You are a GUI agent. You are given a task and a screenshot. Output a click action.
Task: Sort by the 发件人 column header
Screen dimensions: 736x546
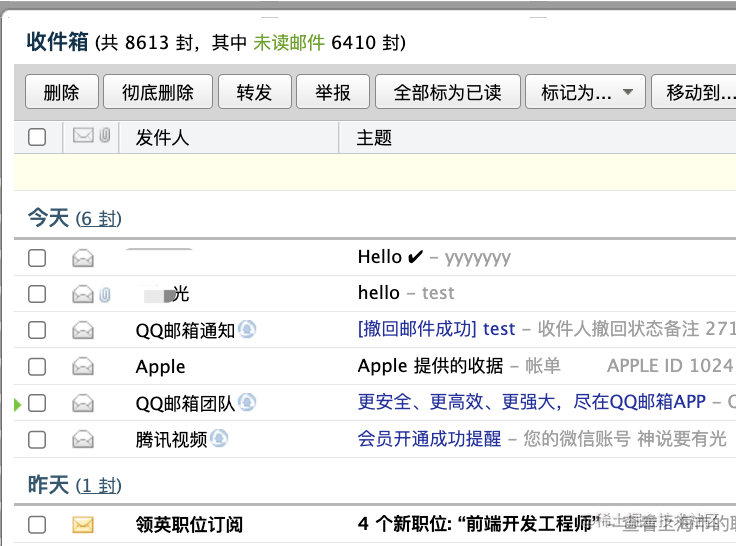pyautogui.click(x=162, y=138)
